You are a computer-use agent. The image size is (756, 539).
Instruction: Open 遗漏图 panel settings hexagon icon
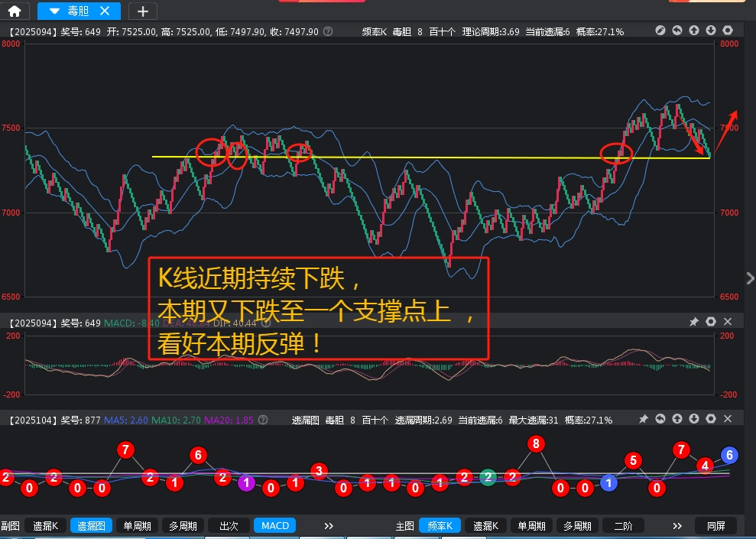[711, 419]
